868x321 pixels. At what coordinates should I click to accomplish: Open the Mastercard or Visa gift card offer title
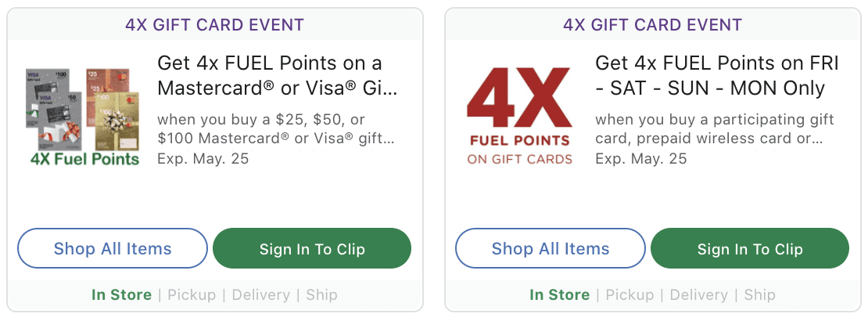(277, 75)
